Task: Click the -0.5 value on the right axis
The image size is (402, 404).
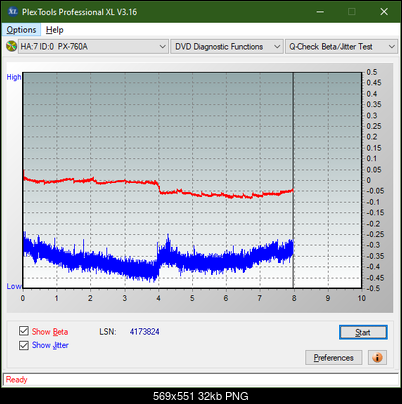Action: click(373, 288)
